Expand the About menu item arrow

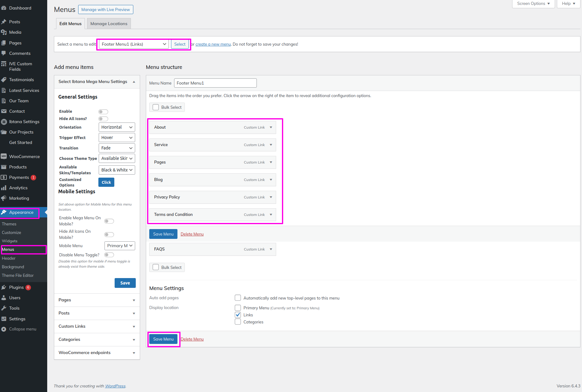(271, 127)
